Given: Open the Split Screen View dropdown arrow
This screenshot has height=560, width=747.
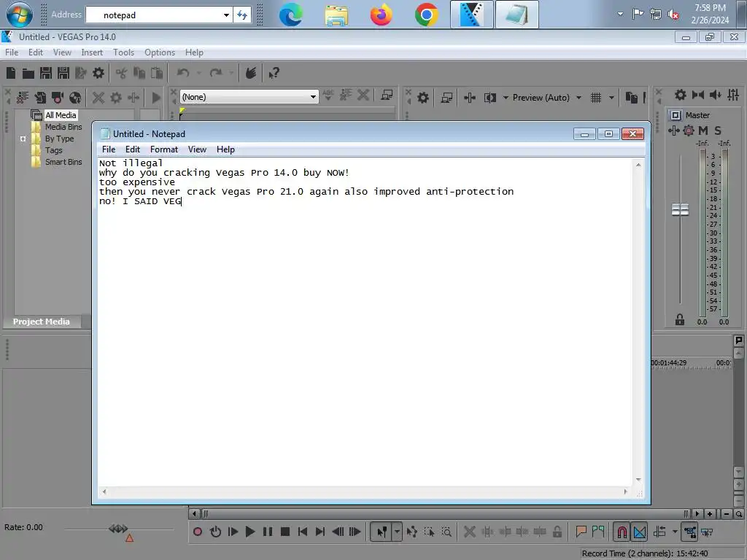Looking at the screenshot, I should (506, 98).
